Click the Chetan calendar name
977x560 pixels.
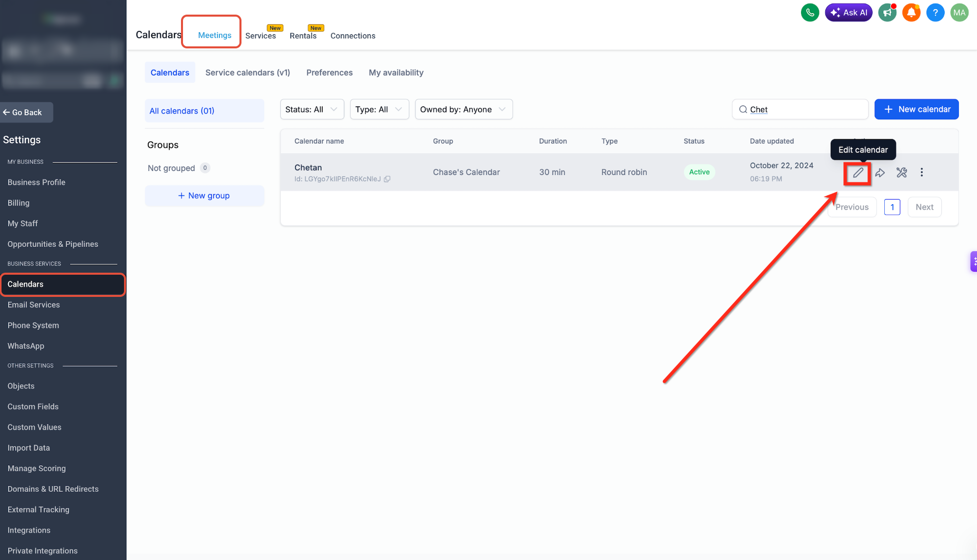tap(308, 167)
